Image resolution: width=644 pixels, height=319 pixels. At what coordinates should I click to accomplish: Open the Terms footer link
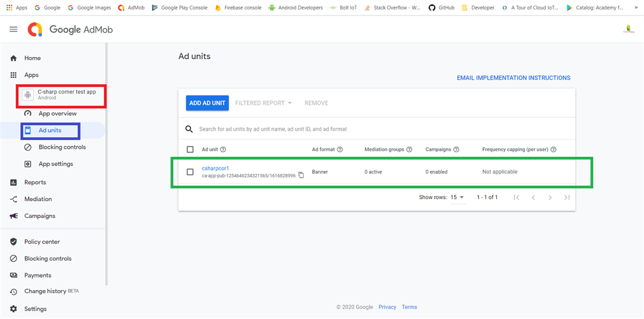(409, 307)
